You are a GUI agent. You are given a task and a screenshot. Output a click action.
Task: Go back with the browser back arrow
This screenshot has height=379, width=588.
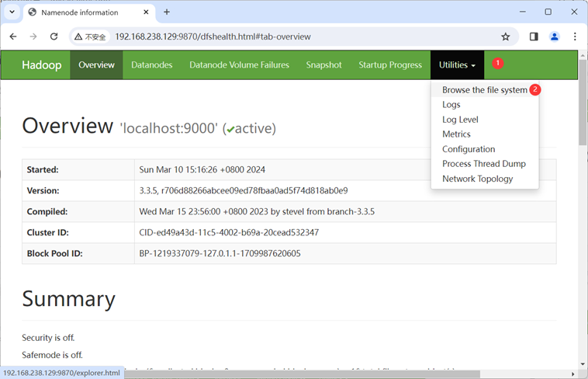click(x=13, y=37)
